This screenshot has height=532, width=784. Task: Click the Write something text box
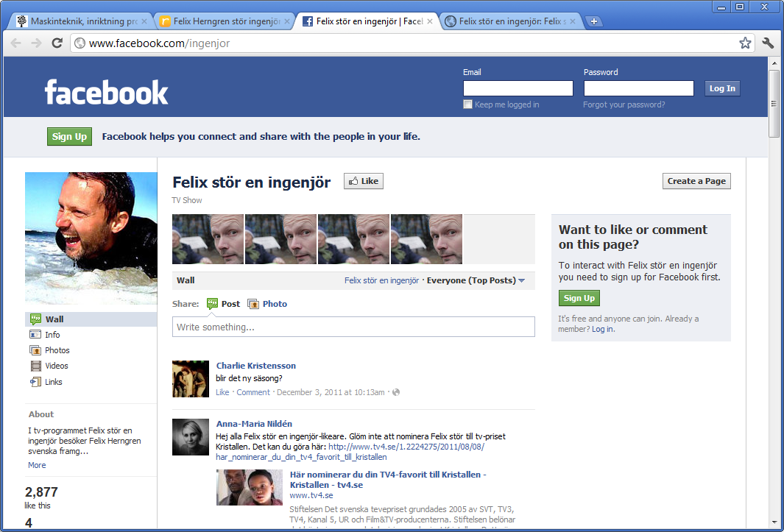pos(353,327)
